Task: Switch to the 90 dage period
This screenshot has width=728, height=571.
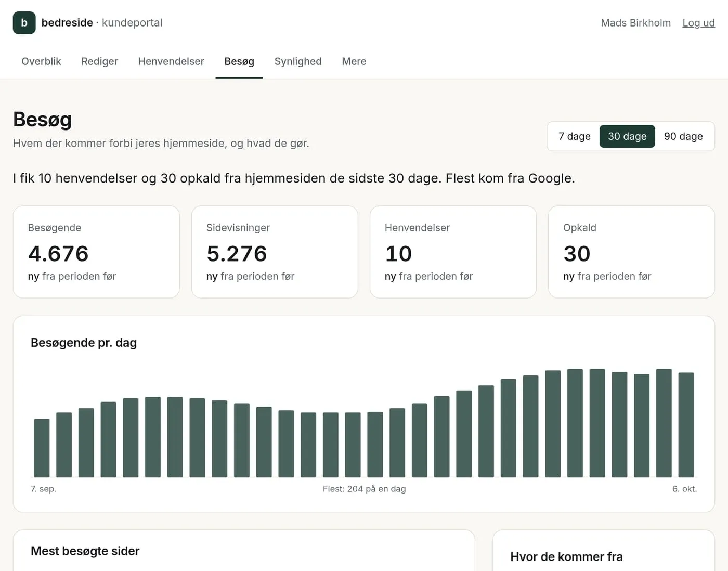Action: pyautogui.click(x=683, y=136)
